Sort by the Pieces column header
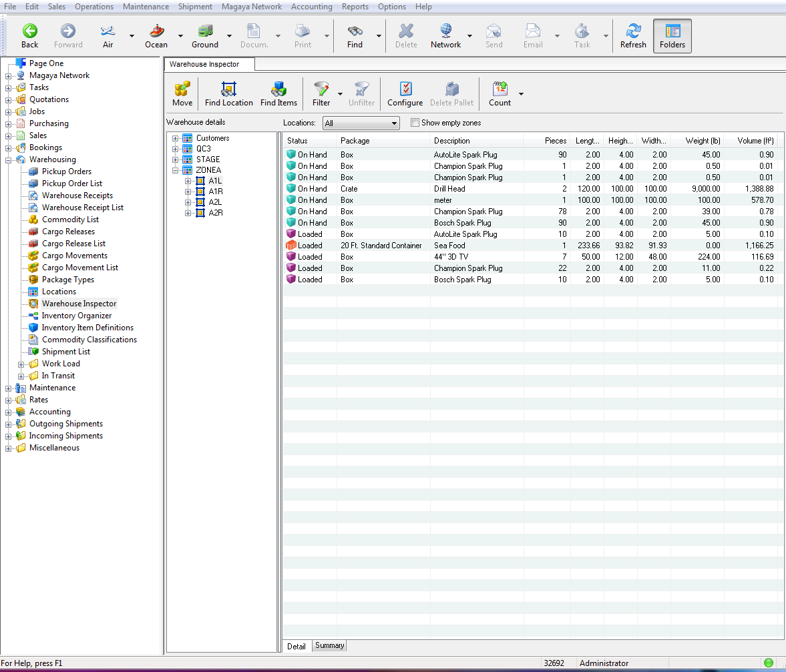The height and width of the screenshot is (672, 786). (547, 141)
